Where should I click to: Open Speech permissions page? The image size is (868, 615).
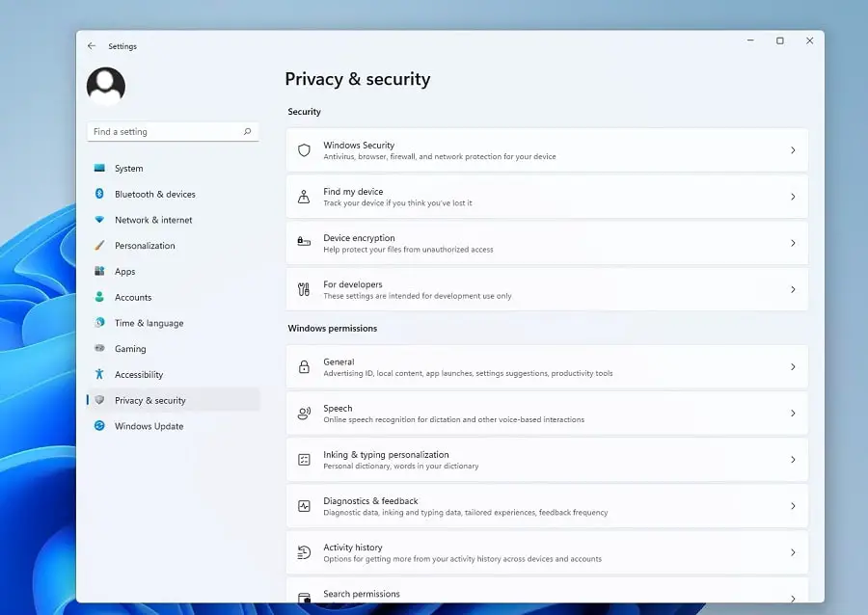click(x=547, y=414)
